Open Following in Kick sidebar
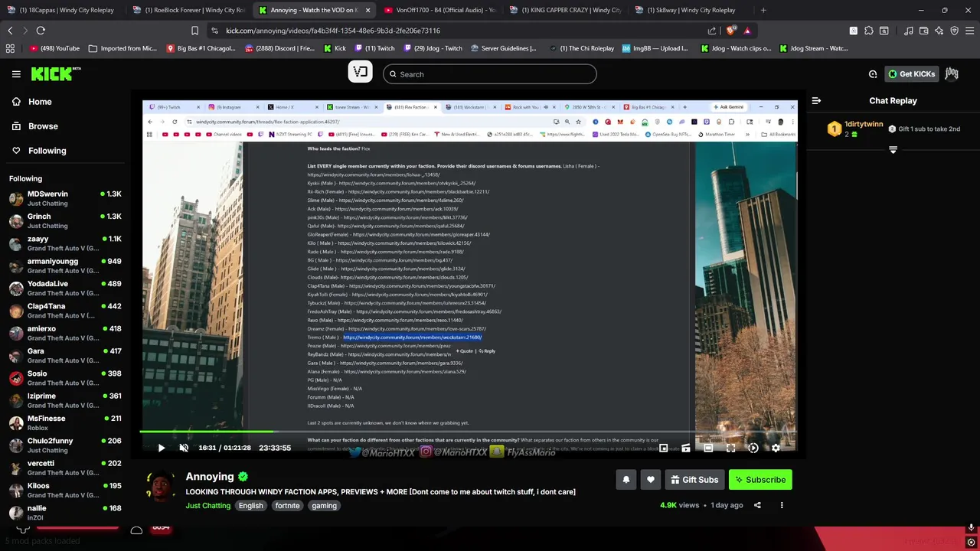The width and height of the screenshot is (980, 551). tap(39, 151)
